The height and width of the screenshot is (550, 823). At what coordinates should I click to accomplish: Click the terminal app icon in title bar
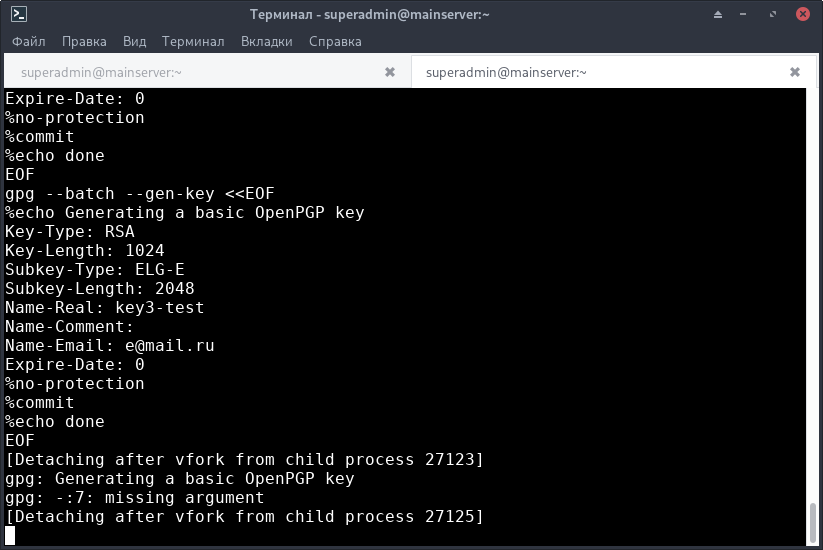[x=19, y=15]
